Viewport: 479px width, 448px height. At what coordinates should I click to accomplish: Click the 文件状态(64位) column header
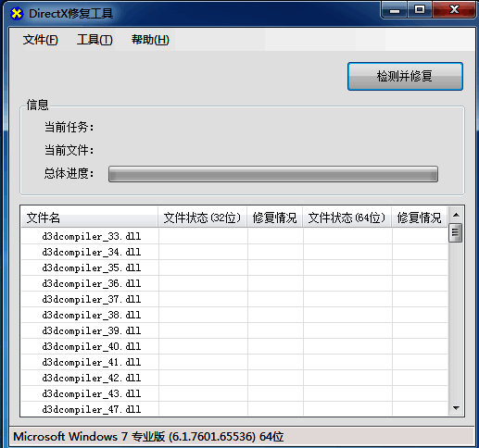pyautogui.click(x=347, y=218)
